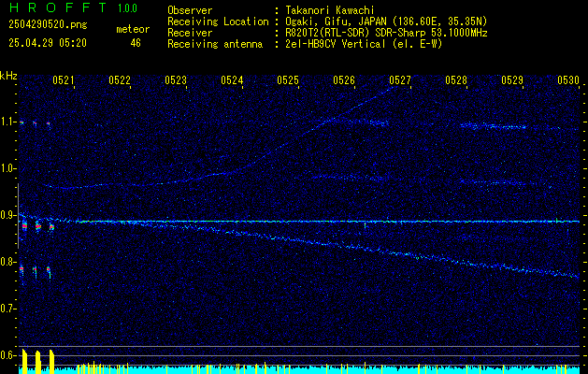Click the 0526 time marker

point(344,80)
